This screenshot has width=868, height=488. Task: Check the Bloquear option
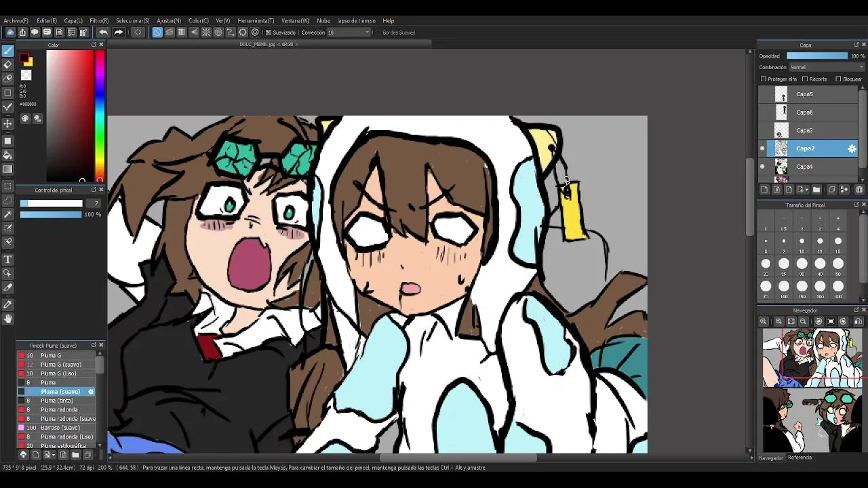(x=838, y=79)
